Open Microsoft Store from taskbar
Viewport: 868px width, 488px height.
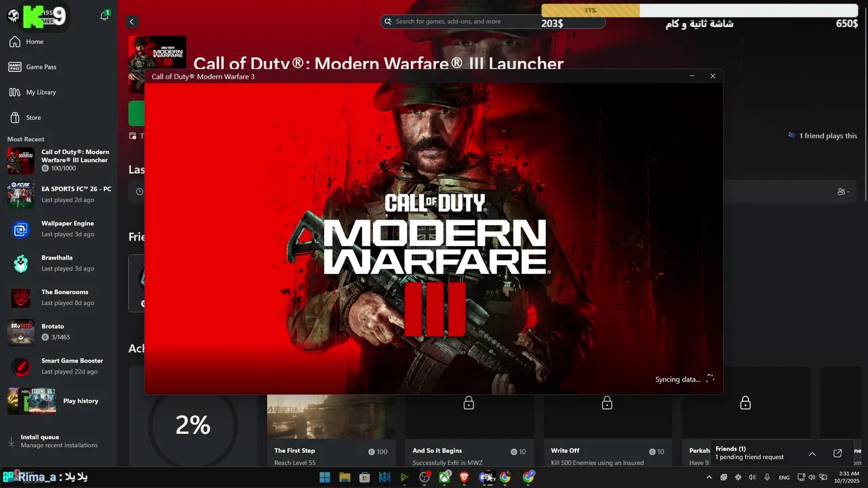[364, 478]
